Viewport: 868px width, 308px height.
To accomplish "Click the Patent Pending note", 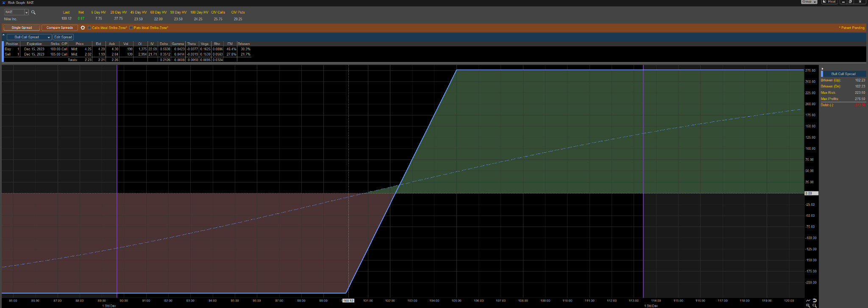I will 851,28.
